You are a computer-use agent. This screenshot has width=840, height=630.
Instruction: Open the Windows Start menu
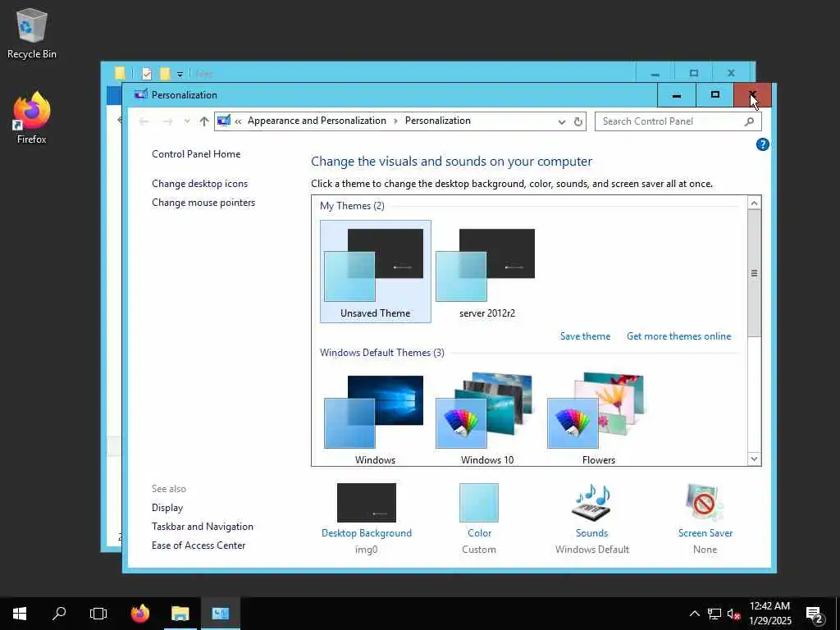(20, 614)
